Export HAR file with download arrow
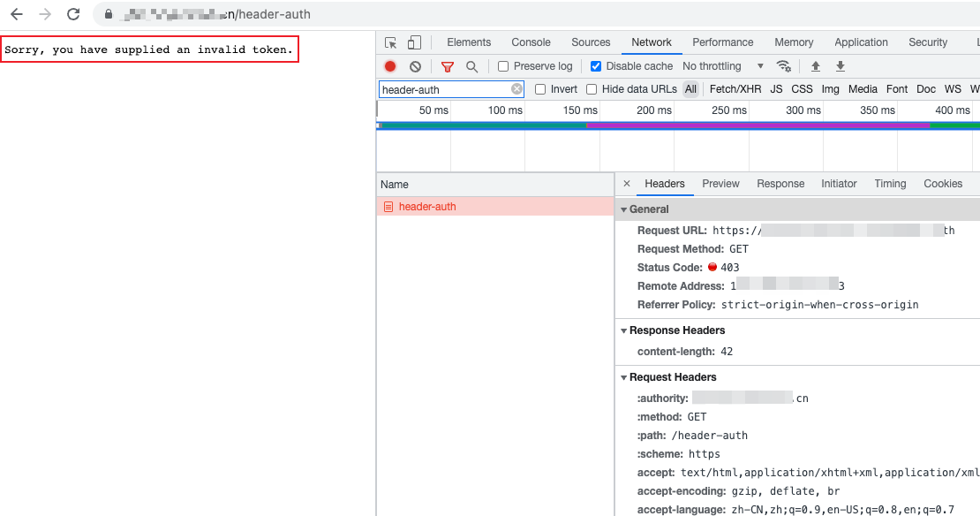Viewport: 980px width, 516px height. pos(841,66)
